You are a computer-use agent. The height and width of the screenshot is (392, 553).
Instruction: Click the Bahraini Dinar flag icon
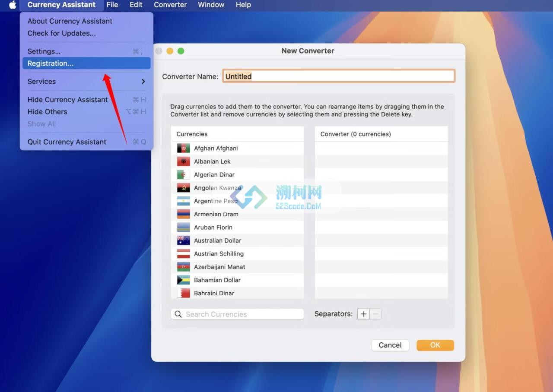click(183, 293)
